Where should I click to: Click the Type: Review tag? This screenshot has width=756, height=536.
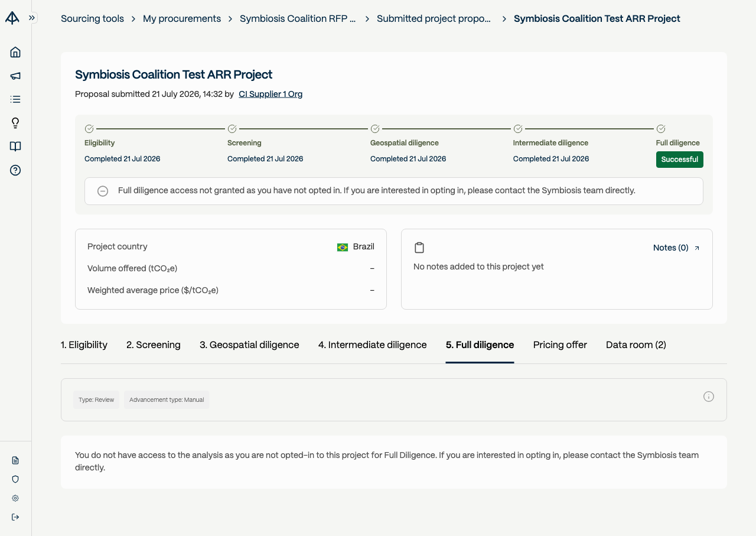click(x=96, y=400)
